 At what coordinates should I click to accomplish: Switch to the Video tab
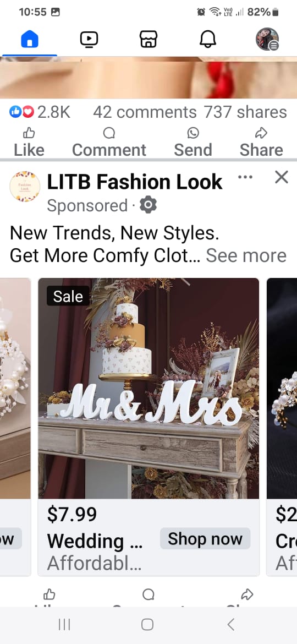[x=89, y=40]
